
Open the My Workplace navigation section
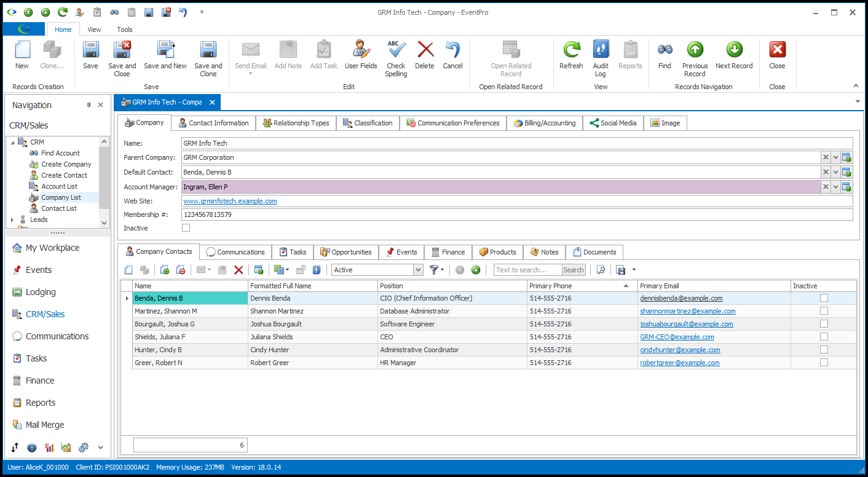(52, 248)
